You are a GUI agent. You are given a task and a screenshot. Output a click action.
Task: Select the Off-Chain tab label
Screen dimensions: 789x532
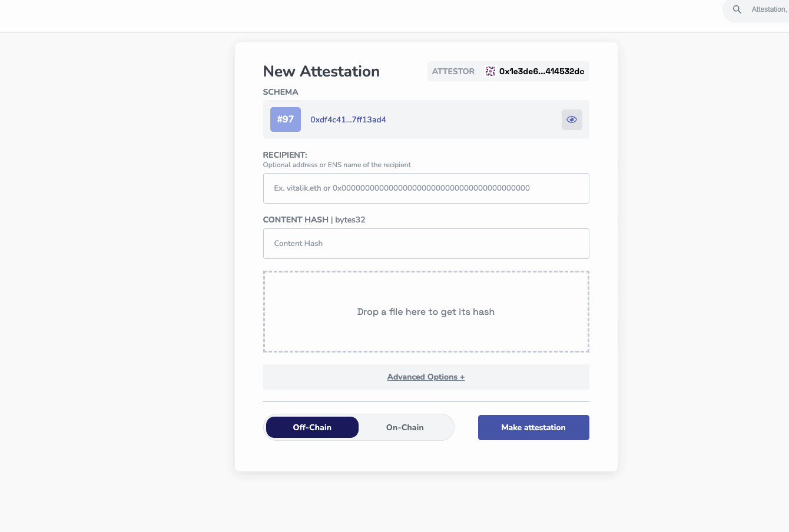point(312,427)
